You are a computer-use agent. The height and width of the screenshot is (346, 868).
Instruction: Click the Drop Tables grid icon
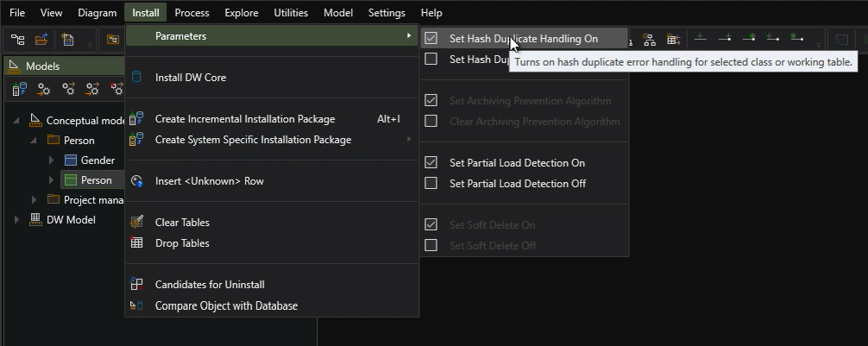136,243
